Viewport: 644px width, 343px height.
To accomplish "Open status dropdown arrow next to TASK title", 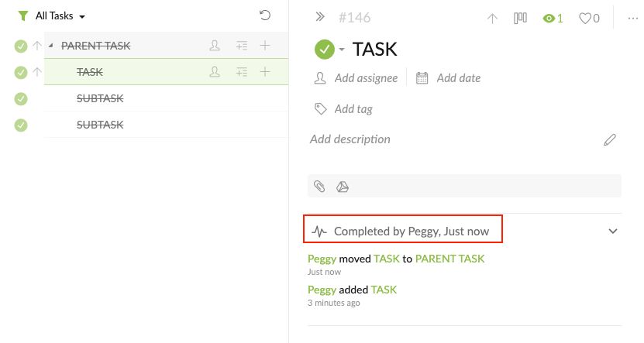I will pyautogui.click(x=342, y=50).
